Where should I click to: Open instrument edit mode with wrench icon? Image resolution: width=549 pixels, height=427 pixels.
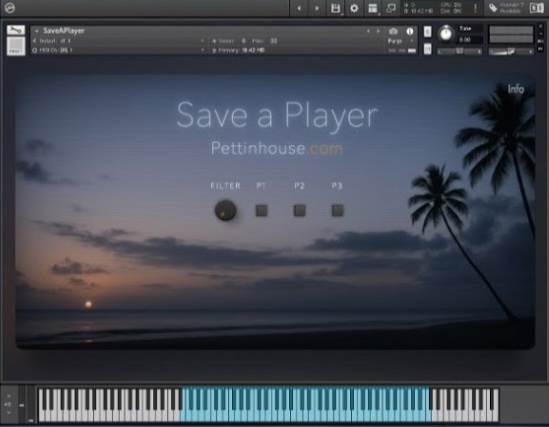[x=16, y=30]
